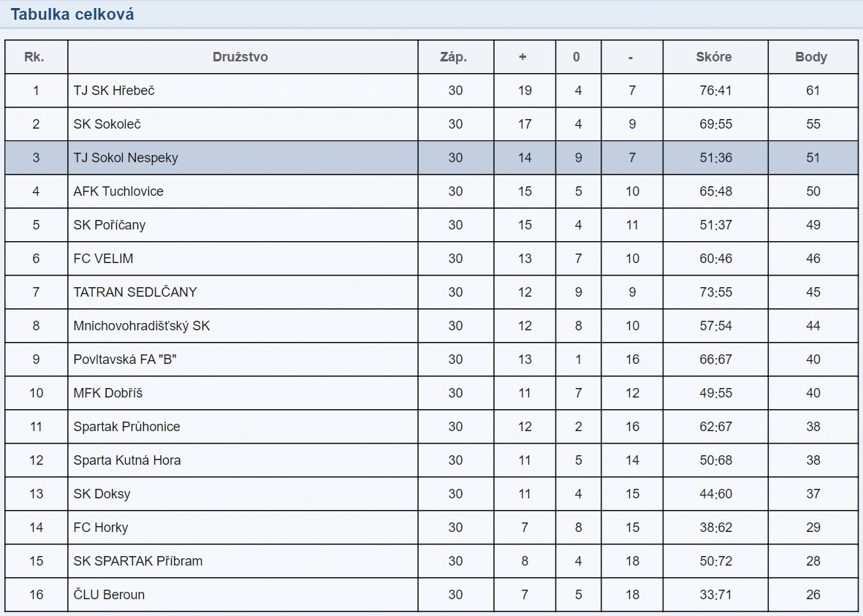Click on SK Poříčany
This screenshot has height=616, width=863.
tap(110, 225)
